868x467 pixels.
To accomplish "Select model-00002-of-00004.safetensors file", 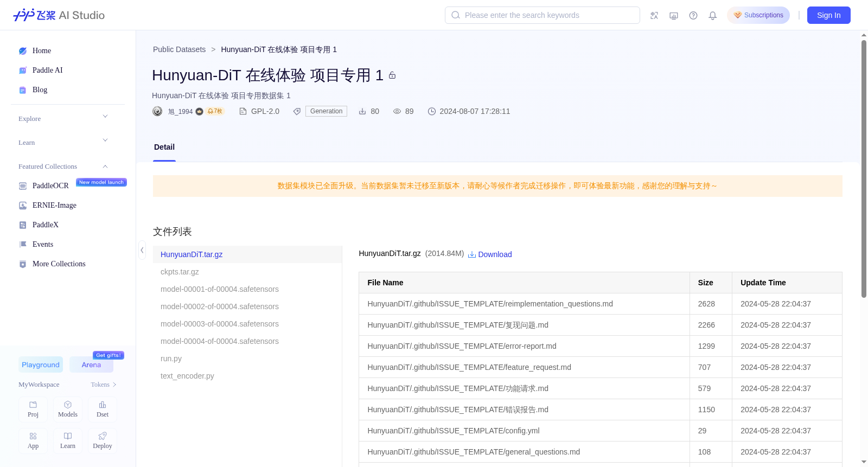I will click(247, 306).
